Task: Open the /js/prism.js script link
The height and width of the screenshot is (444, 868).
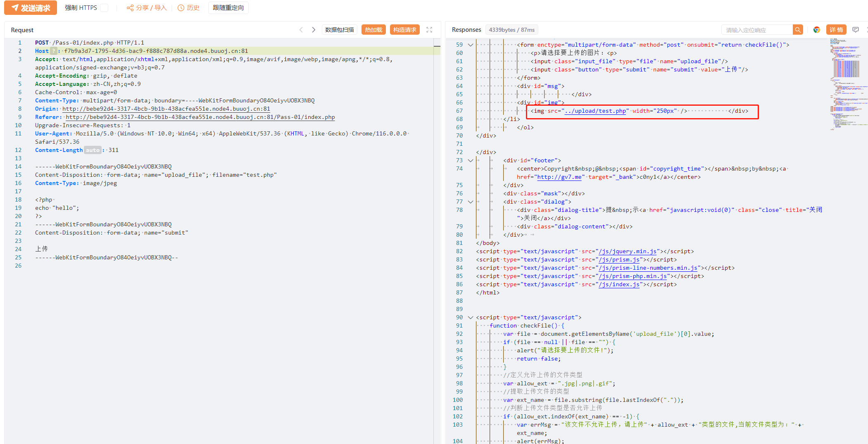Action: coord(619,259)
